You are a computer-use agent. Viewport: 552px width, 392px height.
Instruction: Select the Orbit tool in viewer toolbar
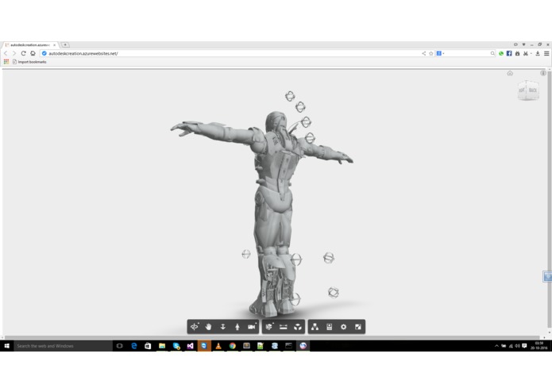pos(195,327)
